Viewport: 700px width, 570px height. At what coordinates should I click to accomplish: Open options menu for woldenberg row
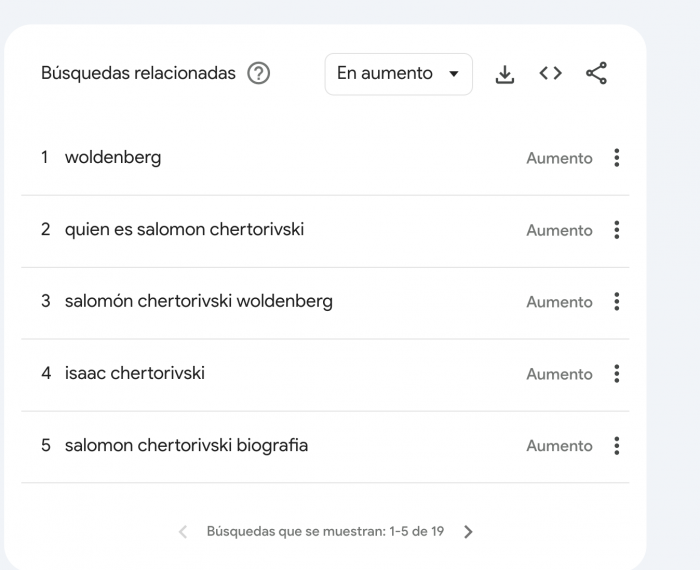coord(617,158)
